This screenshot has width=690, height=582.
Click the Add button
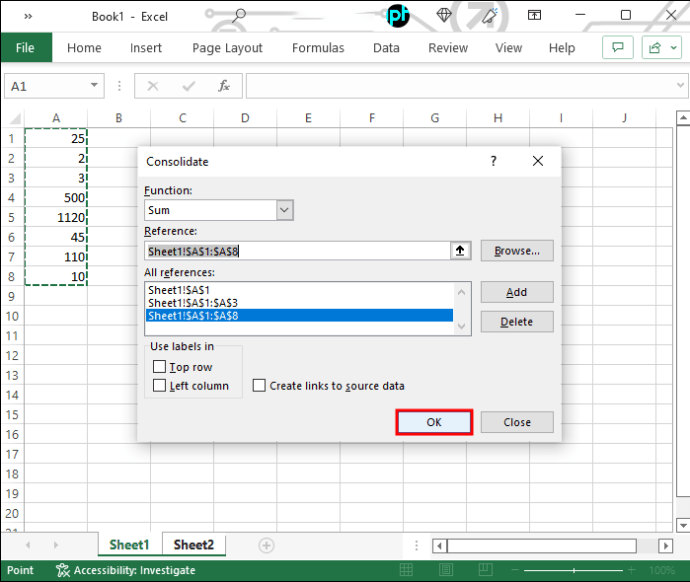(517, 292)
